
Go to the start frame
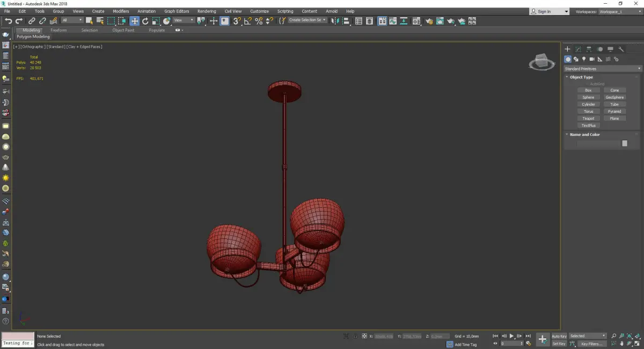(495, 336)
